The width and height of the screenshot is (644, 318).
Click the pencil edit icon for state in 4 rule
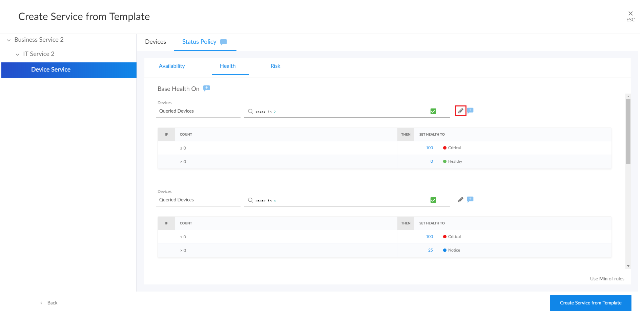(460, 200)
